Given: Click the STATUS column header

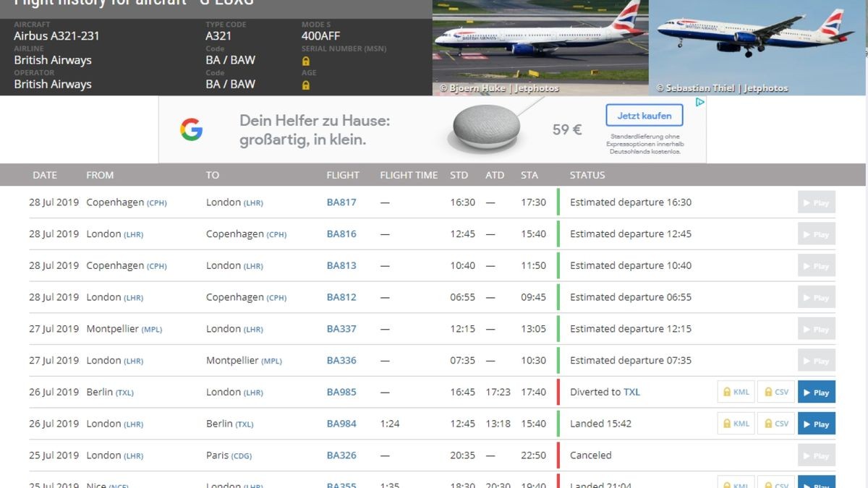Looking at the screenshot, I should [587, 175].
